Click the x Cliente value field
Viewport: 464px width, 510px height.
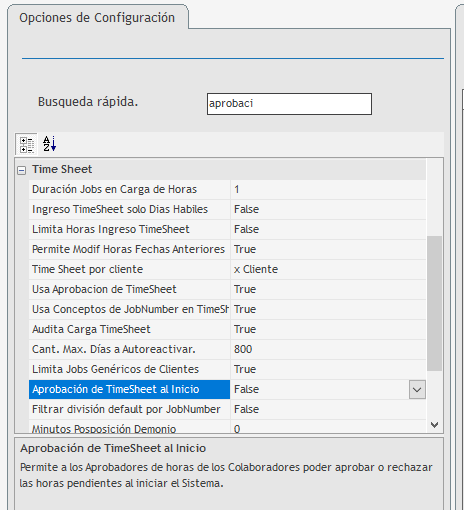click(x=328, y=269)
